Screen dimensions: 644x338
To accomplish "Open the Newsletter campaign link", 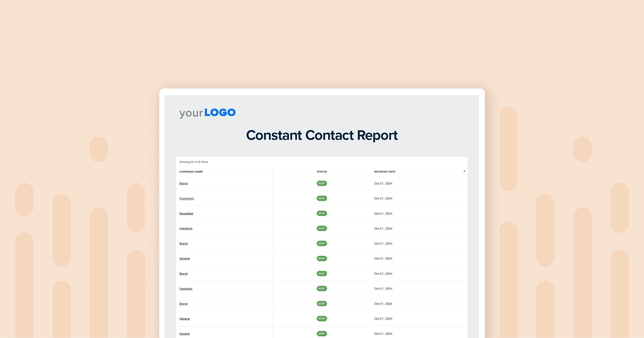I will coord(186,213).
